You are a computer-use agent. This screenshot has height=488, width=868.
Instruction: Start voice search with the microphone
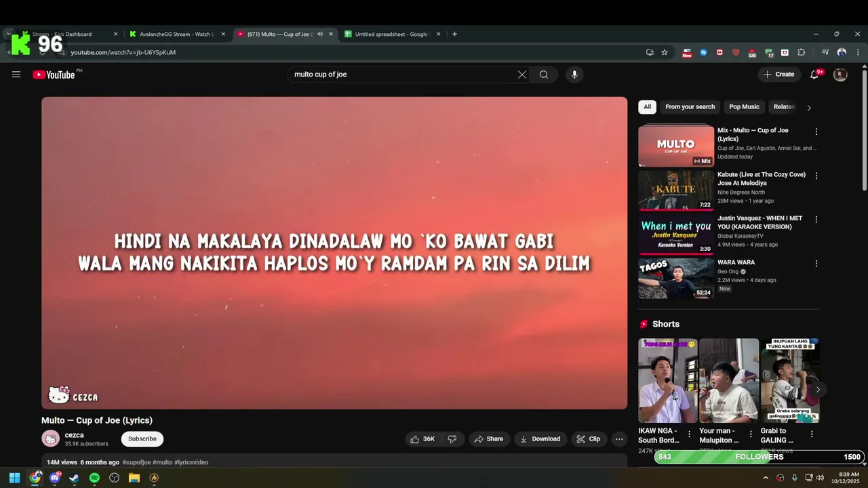(574, 75)
